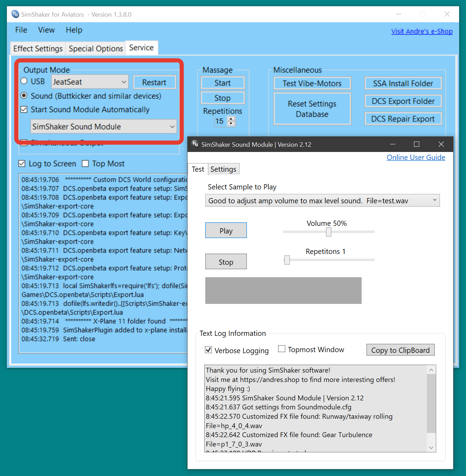Open the Help menu
The width and height of the screenshot is (466, 476).
74,30
